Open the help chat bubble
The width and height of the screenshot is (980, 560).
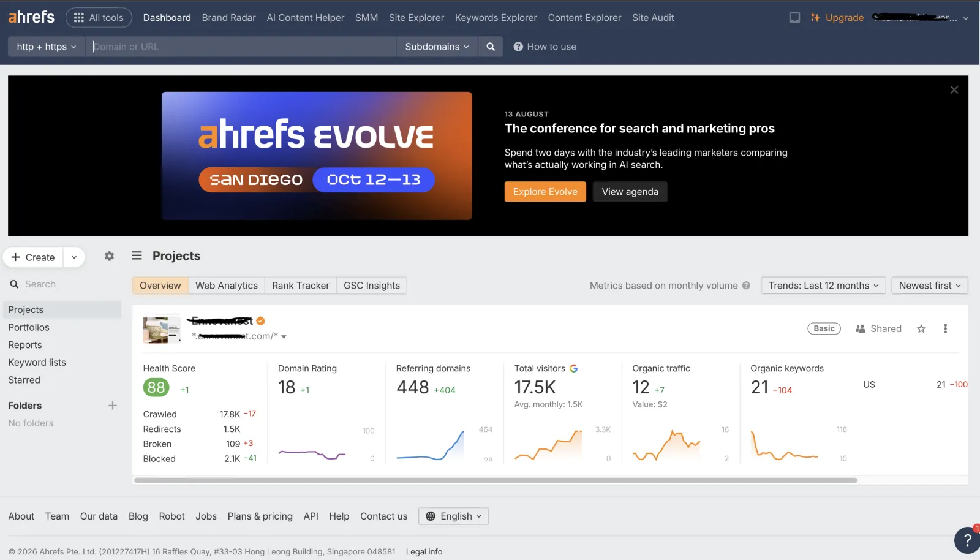(x=967, y=540)
